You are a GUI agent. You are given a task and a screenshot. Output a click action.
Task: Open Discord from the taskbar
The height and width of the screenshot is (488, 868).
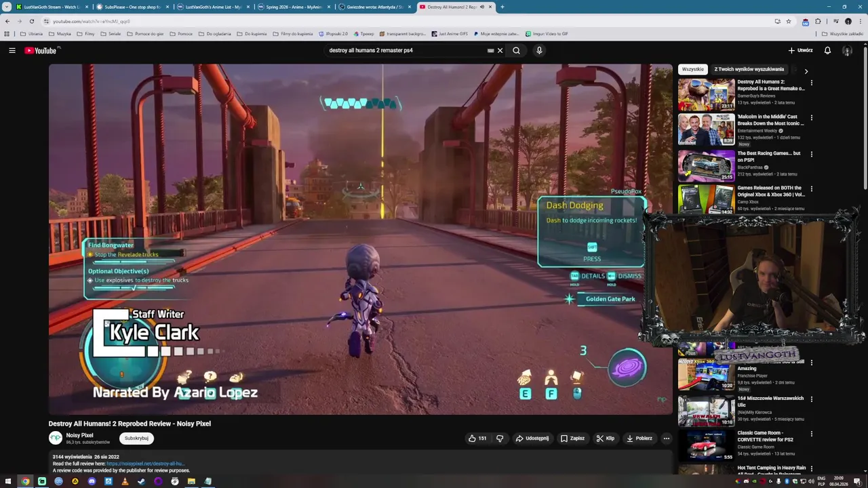pos(92,481)
